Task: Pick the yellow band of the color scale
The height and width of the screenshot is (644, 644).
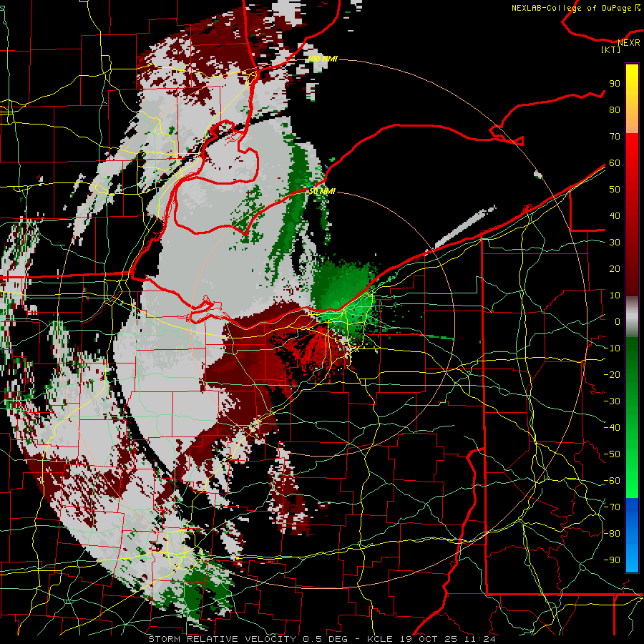Action: pos(632,87)
